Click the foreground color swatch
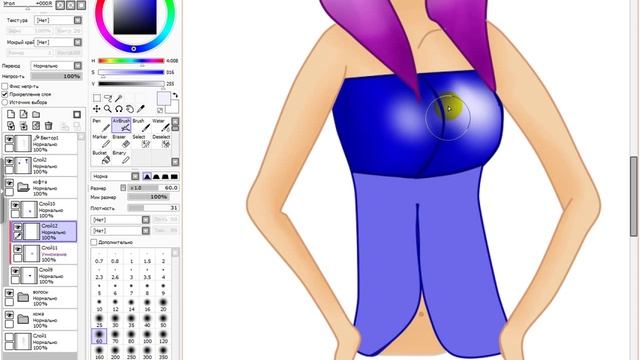Image resolution: width=640 pixels, height=360 pixels. tap(164, 98)
